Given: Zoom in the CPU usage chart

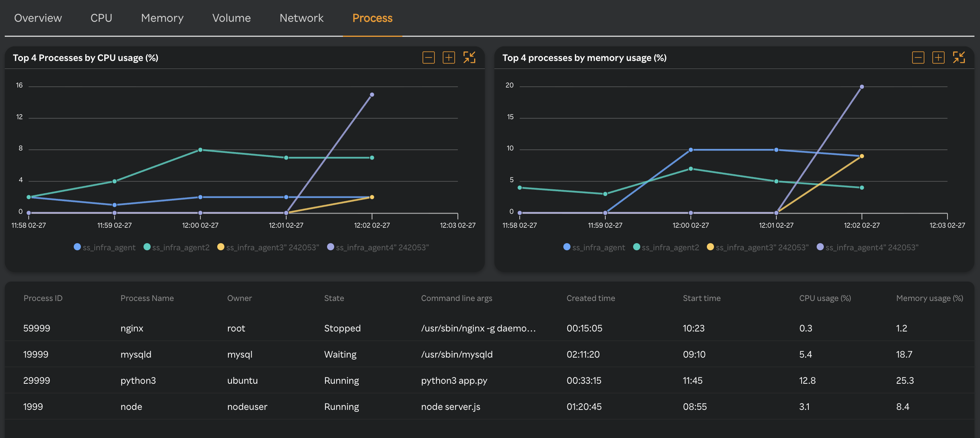Looking at the screenshot, I should [449, 58].
